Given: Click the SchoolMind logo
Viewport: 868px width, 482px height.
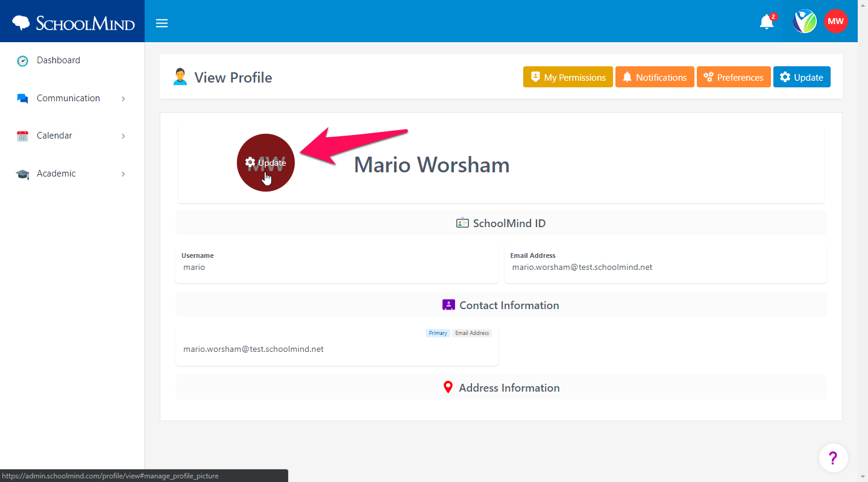Looking at the screenshot, I should coord(73,23).
